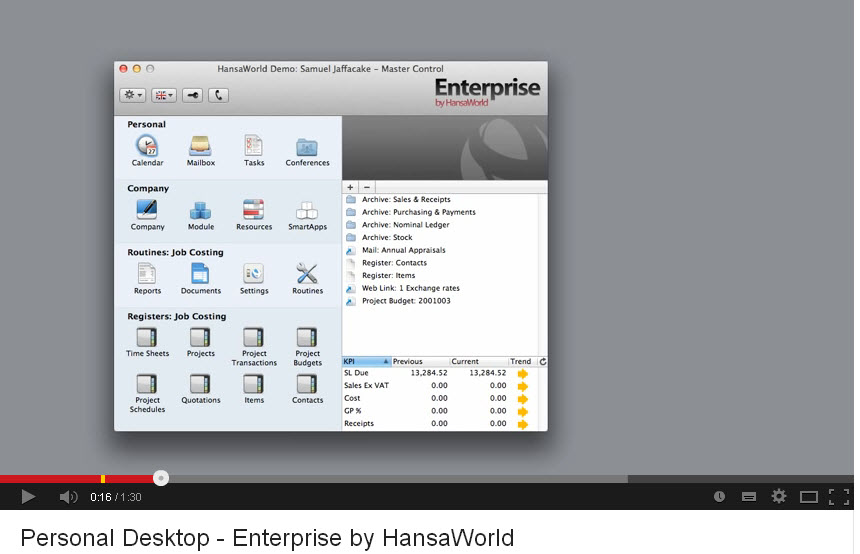The width and height of the screenshot is (860, 554).
Task: Enter fullscreen video mode
Action: click(x=839, y=497)
